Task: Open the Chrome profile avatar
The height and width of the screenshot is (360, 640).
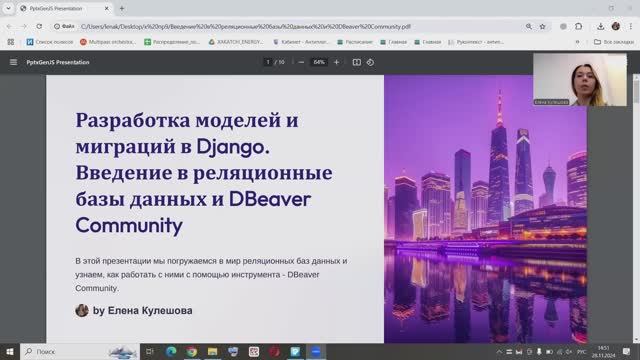Action: point(616,26)
